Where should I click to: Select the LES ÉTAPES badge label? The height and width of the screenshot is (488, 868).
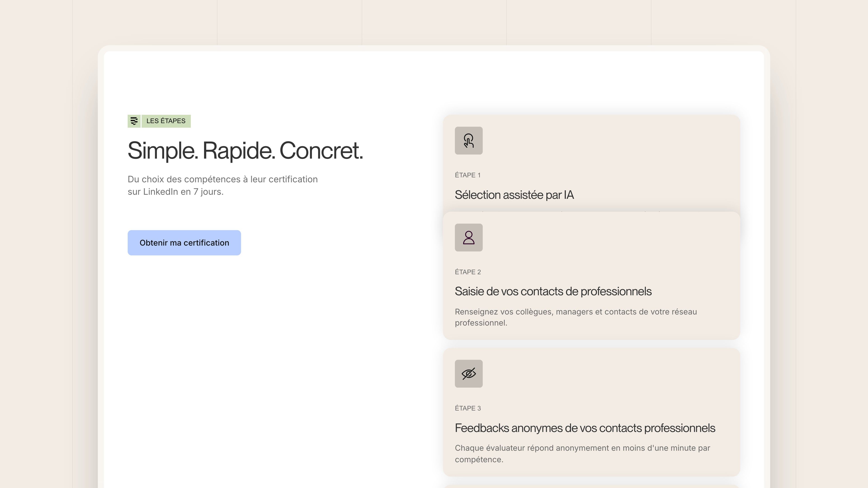[x=166, y=121]
